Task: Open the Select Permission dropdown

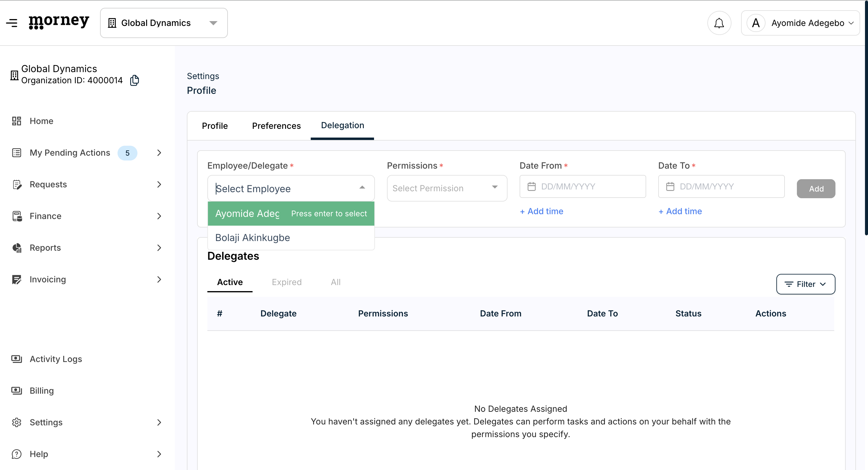Action: tap(447, 188)
